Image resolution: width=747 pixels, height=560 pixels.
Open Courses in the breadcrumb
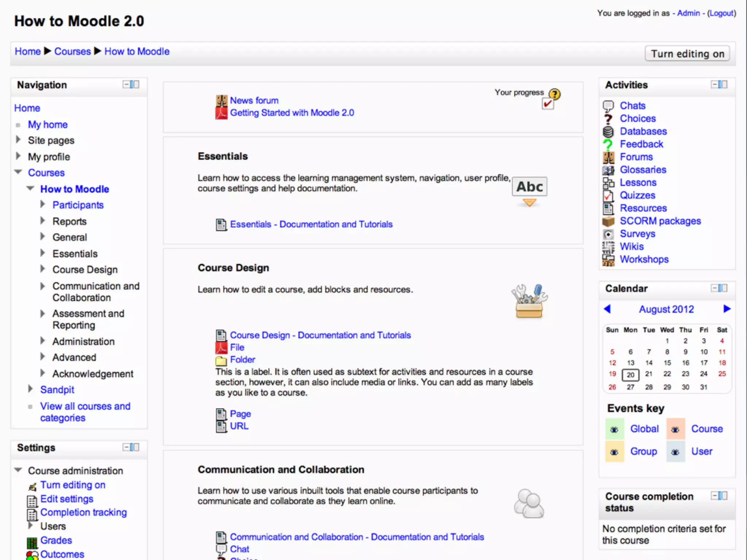(72, 51)
